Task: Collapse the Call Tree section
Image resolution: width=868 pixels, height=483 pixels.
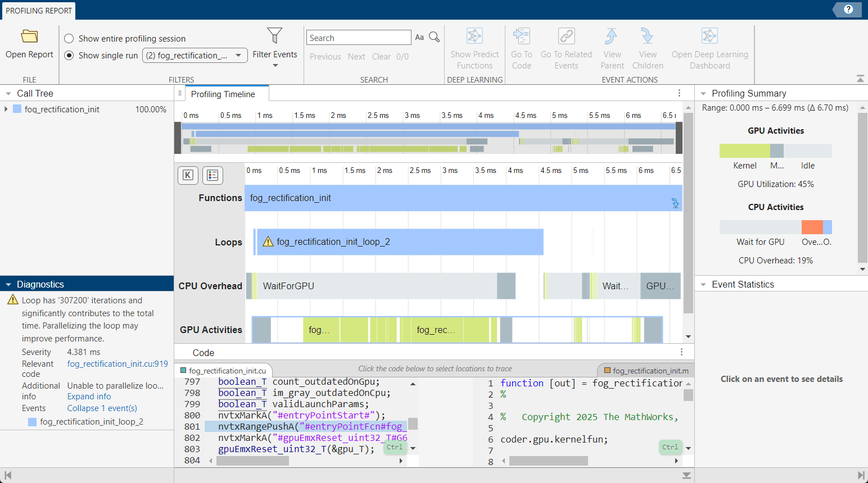Action: [x=8, y=94]
